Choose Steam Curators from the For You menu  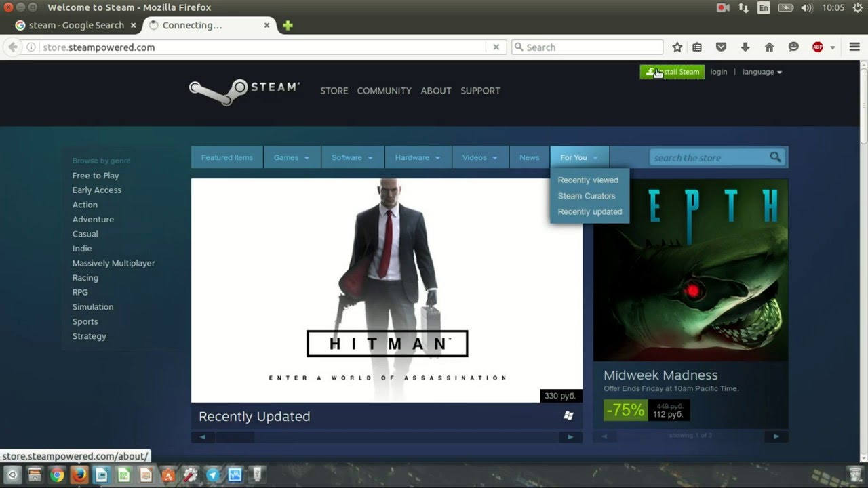tap(587, 196)
